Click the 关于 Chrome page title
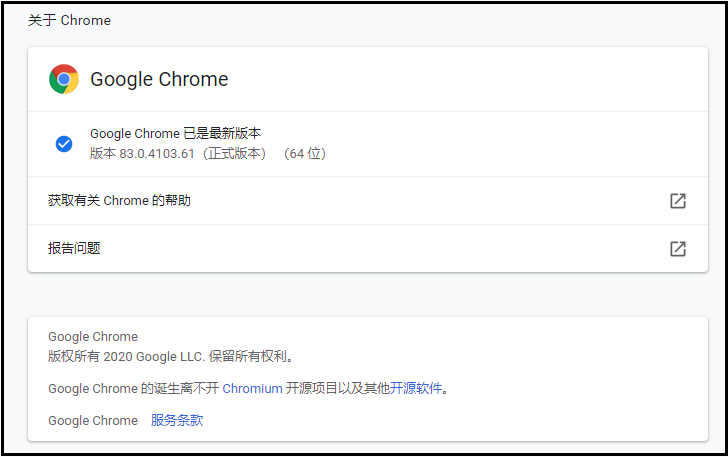 click(69, 20)
